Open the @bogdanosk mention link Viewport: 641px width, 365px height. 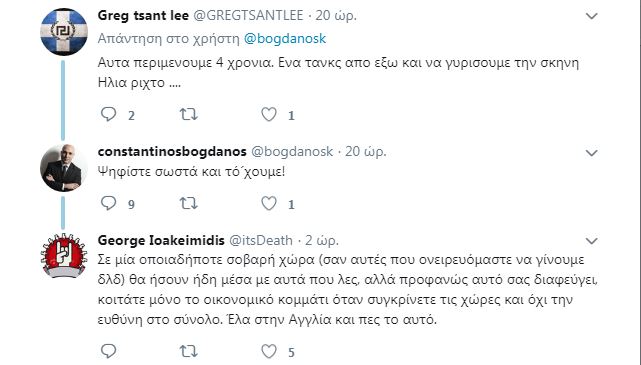pos(285,38)
